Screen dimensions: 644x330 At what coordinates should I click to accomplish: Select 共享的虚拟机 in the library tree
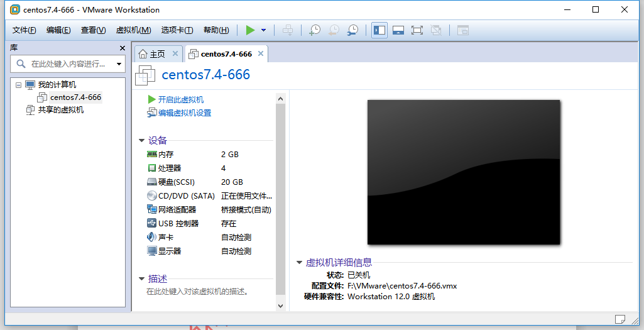(61, 110)
